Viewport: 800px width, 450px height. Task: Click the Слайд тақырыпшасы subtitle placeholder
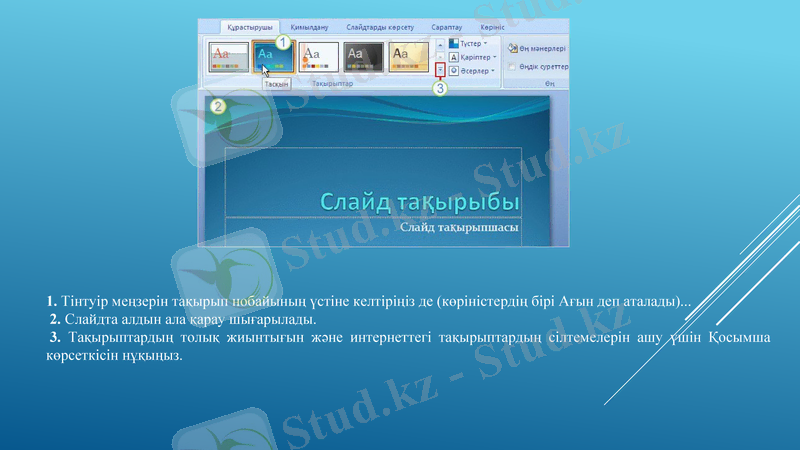tap(373, 231)
